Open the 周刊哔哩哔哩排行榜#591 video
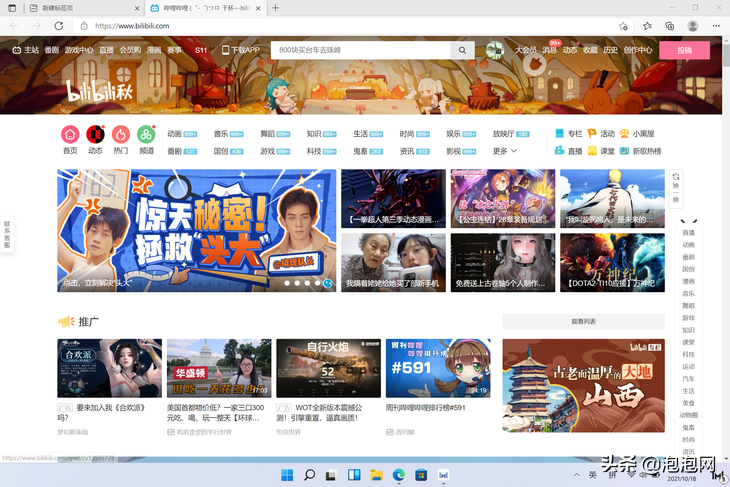The image size is (730, 487). 438,368
